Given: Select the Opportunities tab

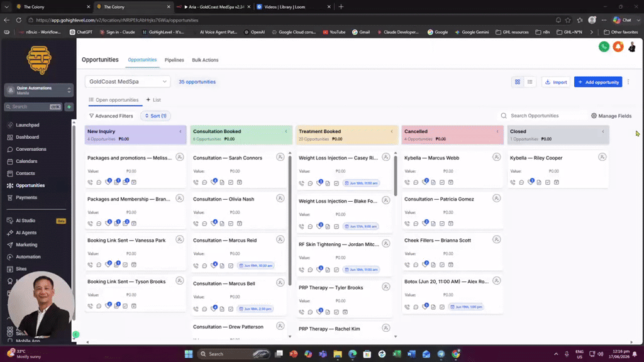Looking at the screenshot, I should point(142,60).
